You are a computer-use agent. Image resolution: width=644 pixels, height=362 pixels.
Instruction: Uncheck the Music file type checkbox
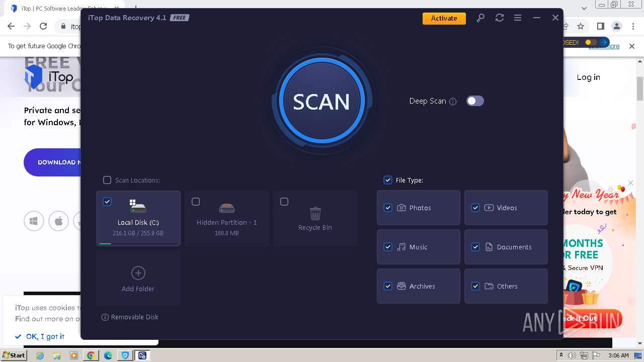[x=388, y=247]
